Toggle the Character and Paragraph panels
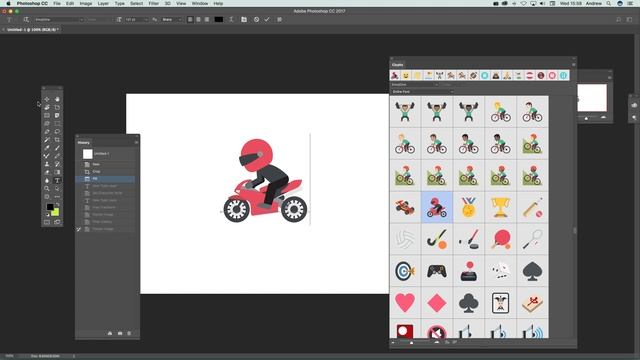 [x=244, y=19]
